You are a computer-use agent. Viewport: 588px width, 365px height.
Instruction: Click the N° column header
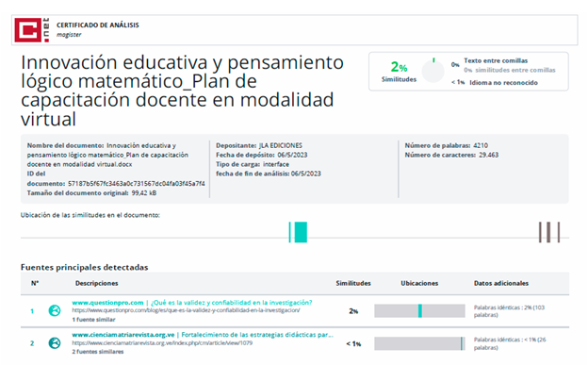tap(35, 283)
